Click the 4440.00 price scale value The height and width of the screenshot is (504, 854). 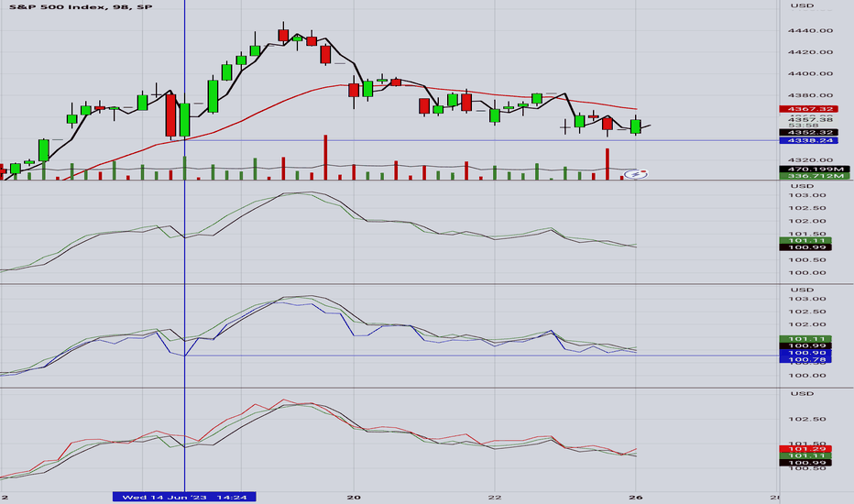tap(810, 30)
